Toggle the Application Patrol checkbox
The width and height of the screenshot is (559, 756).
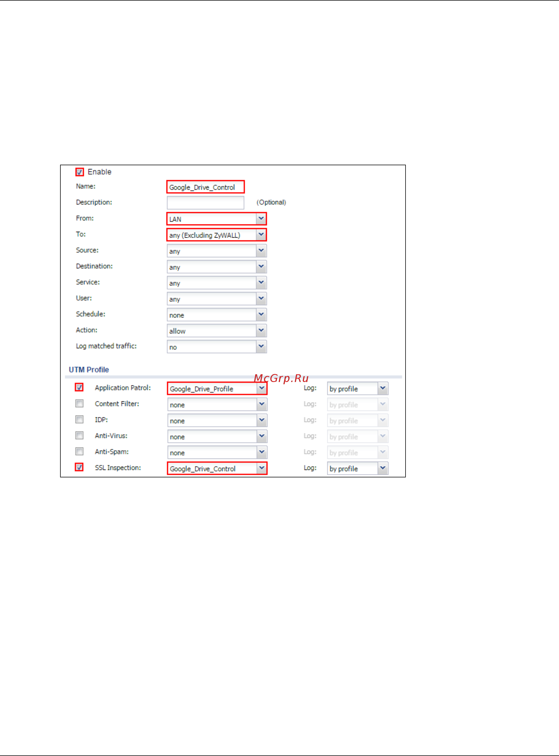[79, 387]
